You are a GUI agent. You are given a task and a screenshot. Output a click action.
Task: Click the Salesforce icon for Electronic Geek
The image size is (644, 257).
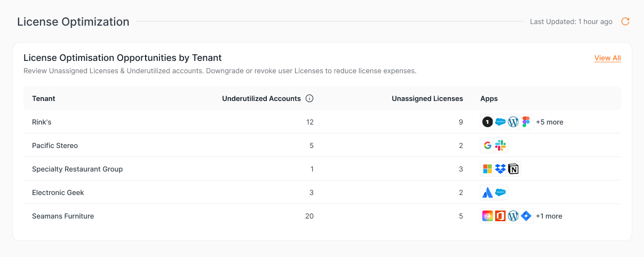(x=500, y=192)
